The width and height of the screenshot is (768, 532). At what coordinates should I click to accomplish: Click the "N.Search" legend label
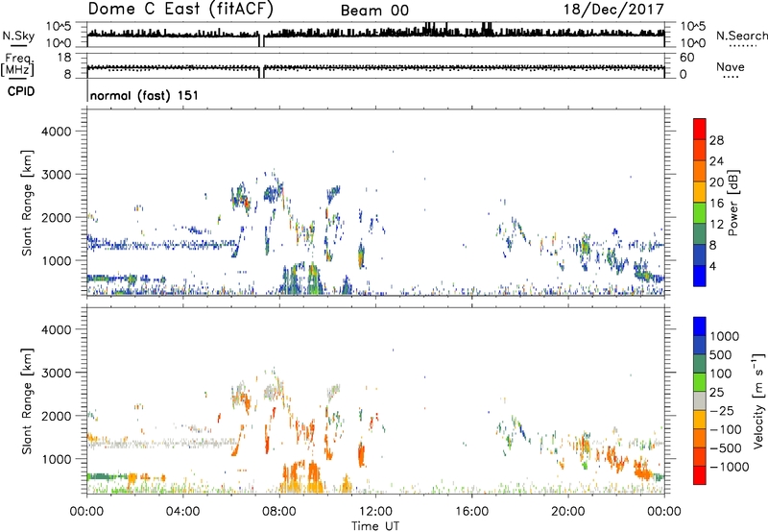coord(741,36)
